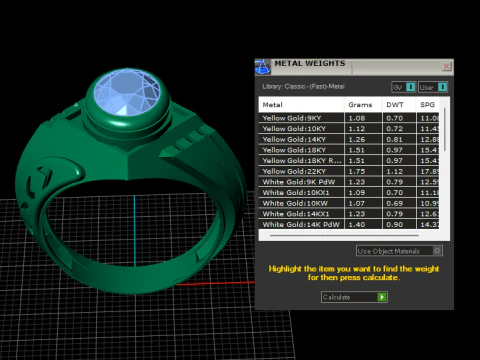The height and width of the screenshot is (360, 480).
Task: Select the Yellow Gold:14KY row
Action: click(349, 139)
